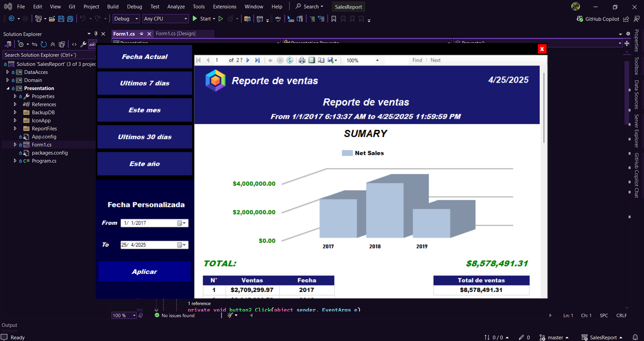Image resolution: width=644 pixels, height=341 pixels.
Task: Click Este mes button
Action: [x=145, y=110]
